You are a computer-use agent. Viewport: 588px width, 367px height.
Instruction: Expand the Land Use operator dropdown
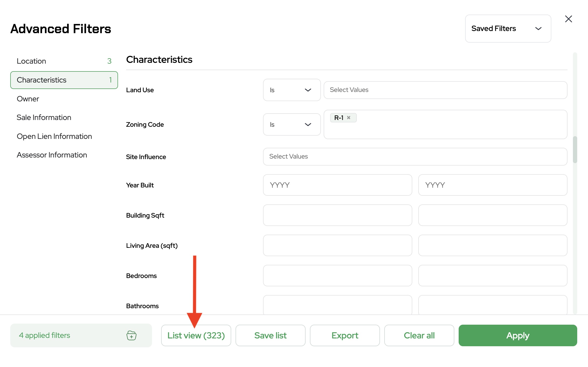click(292, 90)
